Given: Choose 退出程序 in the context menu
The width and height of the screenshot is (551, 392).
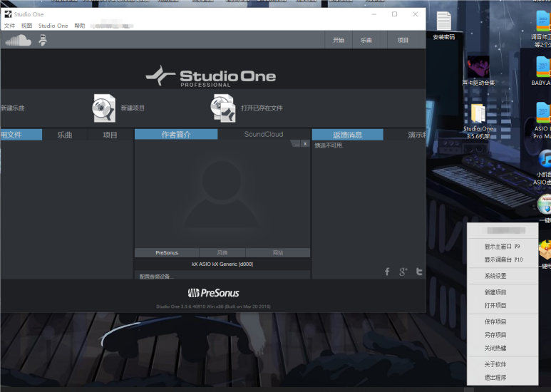Looking at the screenshot, I should [x=502, y=378].
